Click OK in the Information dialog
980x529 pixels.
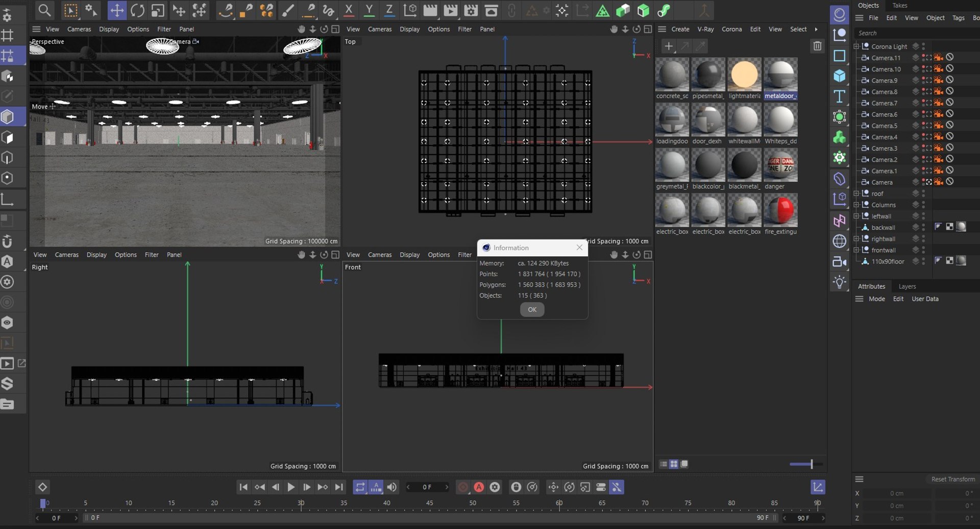532,309
